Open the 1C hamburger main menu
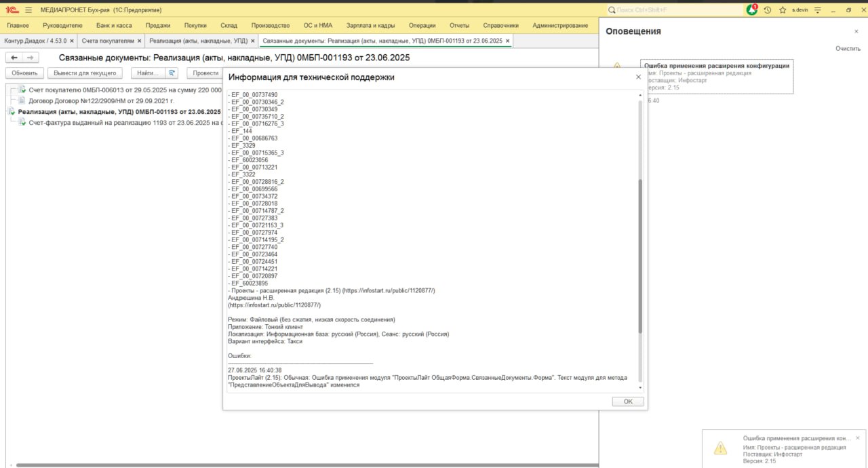Viewport: 868px width, 468px height. [28, 10]
